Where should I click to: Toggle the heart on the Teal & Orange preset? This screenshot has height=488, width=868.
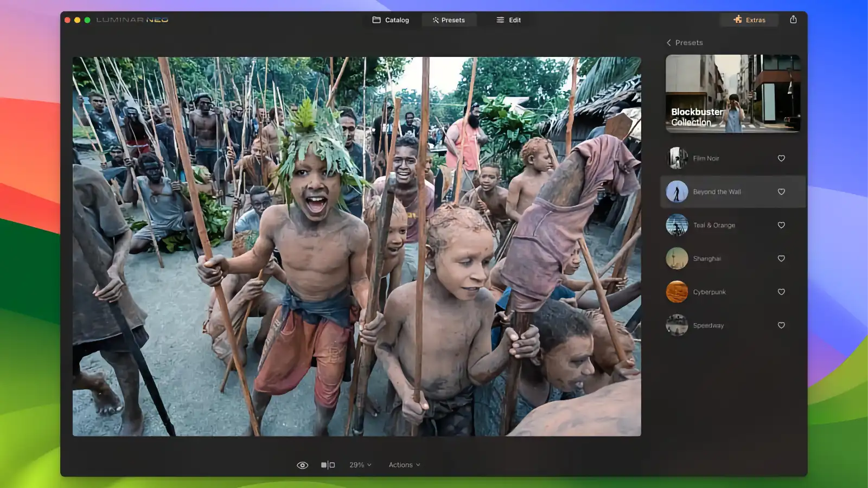pos(781,225)
